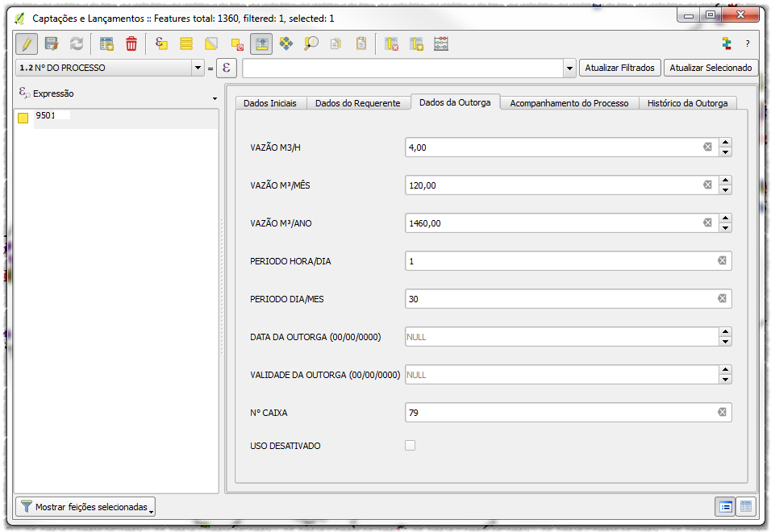Toggle editing mode pencil icon
The image size is (771, 532).
point(27,44)
